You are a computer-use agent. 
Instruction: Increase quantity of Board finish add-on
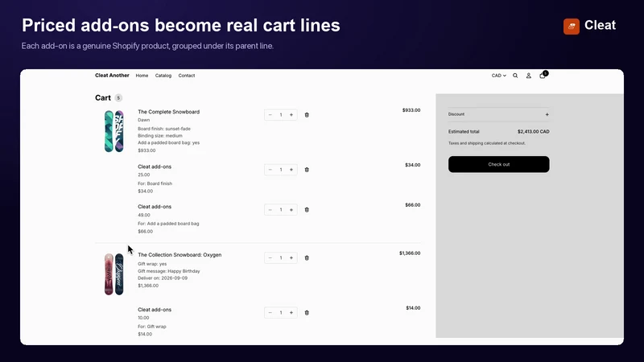291,170
